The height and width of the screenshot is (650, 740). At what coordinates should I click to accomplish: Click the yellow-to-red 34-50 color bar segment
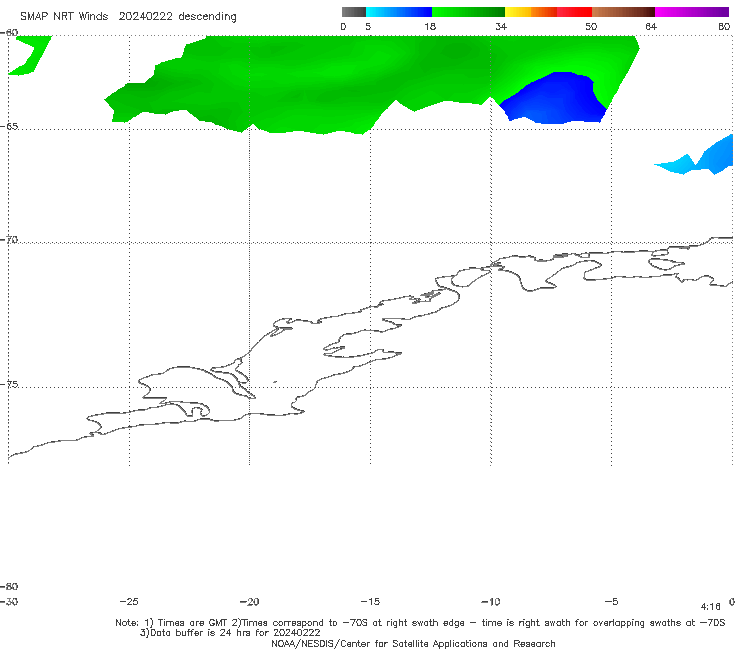click(x=548, y=12)
